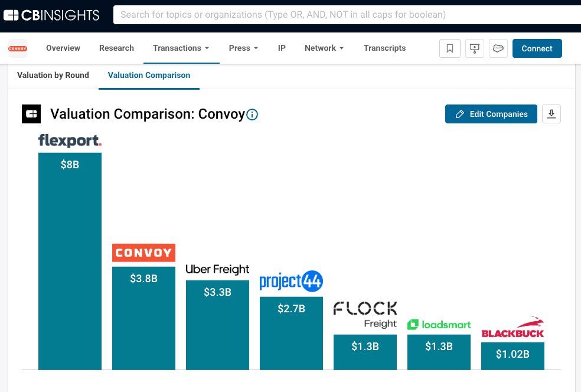This screenshot has width=581, height=392.
Task: Select the Convoy $3.8B bar
Action: 143,318
